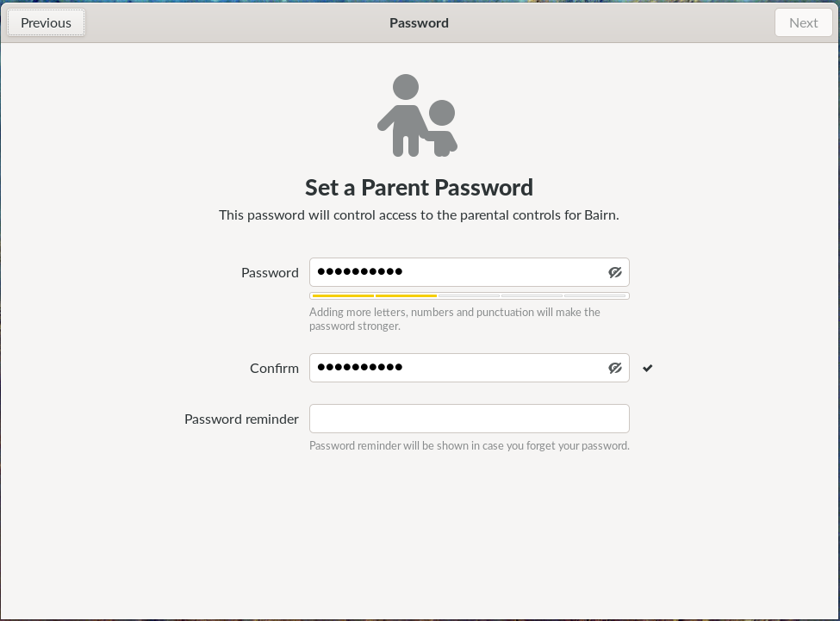Click the Next button in header
The height and width of the screenshot is (621, 840).
(803, 23)
